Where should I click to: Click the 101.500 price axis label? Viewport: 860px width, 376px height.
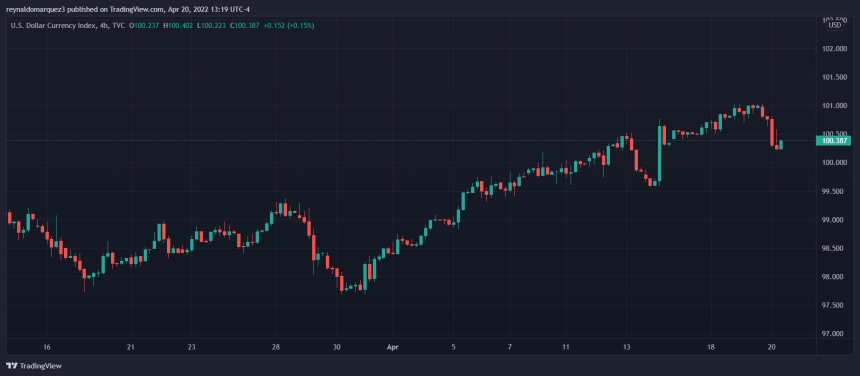[x=834, y=77]
